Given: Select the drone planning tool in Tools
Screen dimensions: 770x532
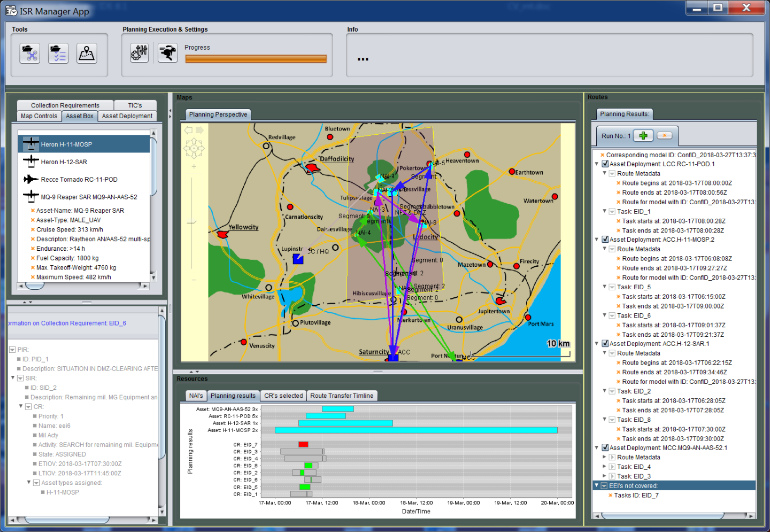Looking at the screenshot, I should point(29,53).
